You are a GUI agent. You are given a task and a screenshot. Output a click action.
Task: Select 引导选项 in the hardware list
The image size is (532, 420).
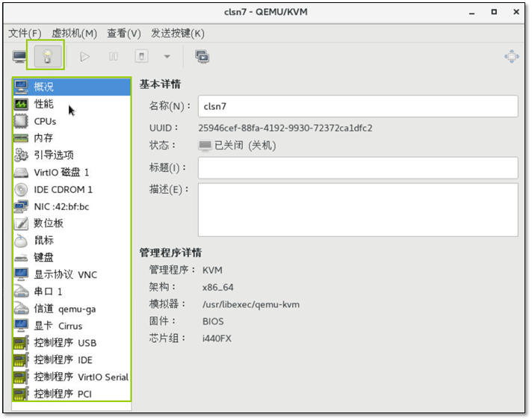tap(72, 155)
